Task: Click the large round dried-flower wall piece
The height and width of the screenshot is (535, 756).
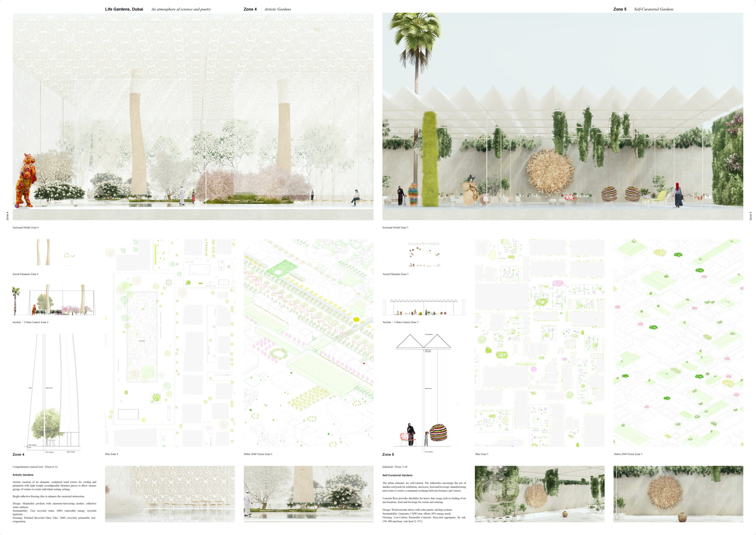Action: 550,171
